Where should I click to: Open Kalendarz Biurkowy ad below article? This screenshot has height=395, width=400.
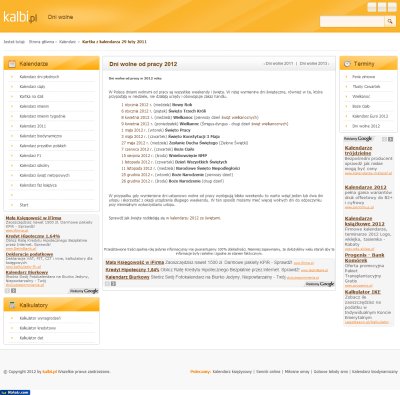(x=127, y=277)
